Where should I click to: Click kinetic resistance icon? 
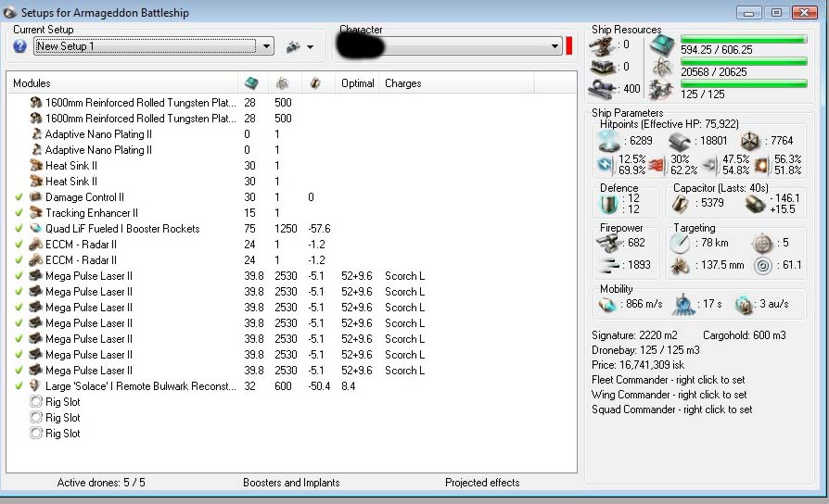click(711, 166)
